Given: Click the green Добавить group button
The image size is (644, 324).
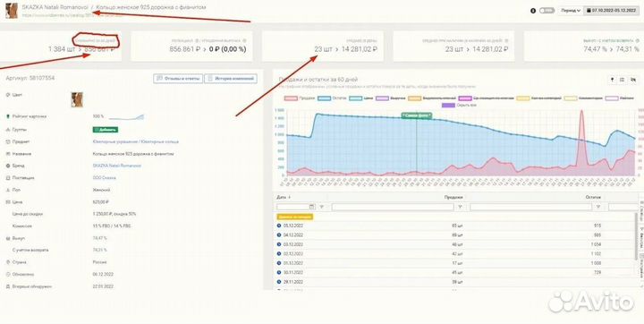Looking at the screenshot, I should pos(106,130).
